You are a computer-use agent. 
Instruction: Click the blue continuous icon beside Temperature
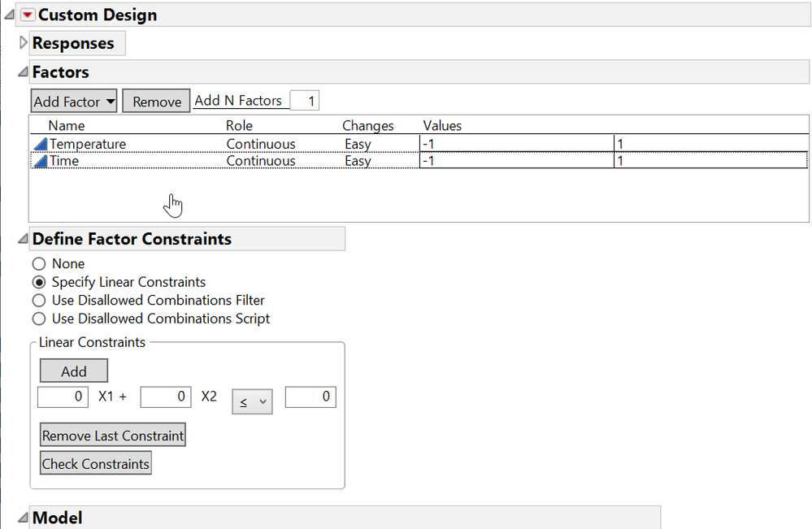tap(40, 144)
